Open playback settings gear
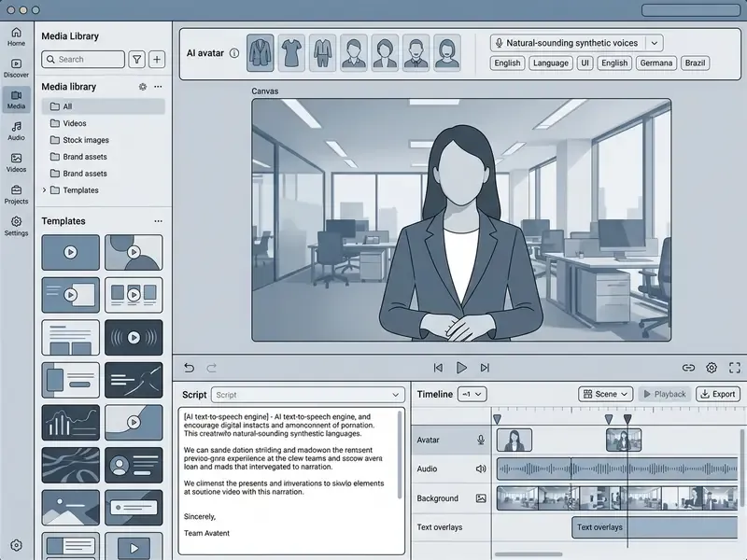 (x=712, y=368)
